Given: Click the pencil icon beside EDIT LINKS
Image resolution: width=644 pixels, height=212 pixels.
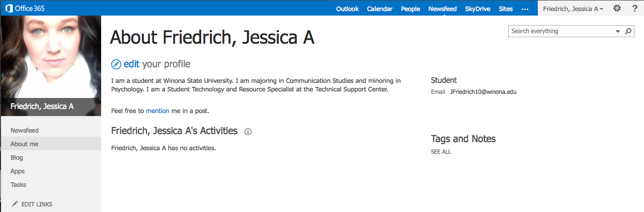Looking at the screenshot, I should (15, 204).
